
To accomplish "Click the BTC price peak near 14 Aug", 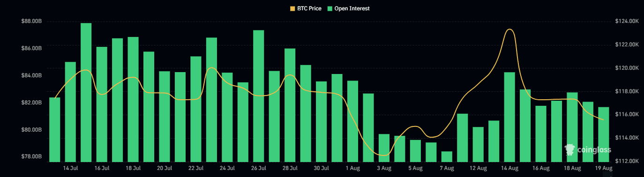I will point(509,29).
